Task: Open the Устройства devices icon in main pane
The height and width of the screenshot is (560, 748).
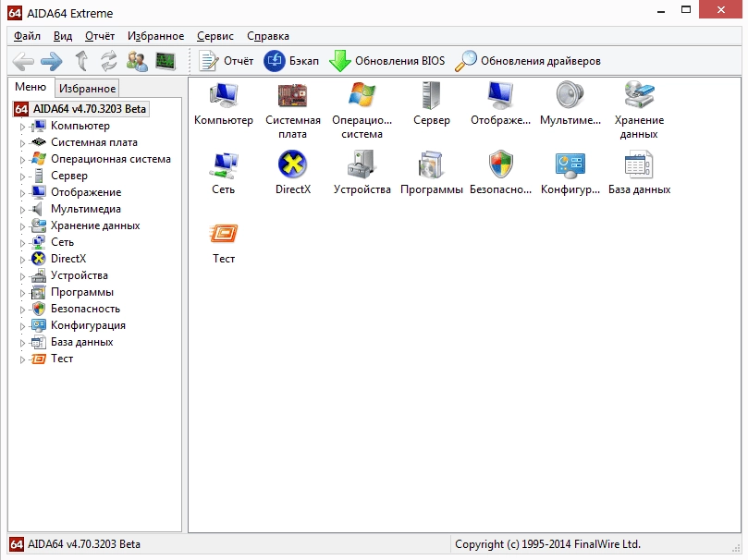Action: click(x=362, y=164)
